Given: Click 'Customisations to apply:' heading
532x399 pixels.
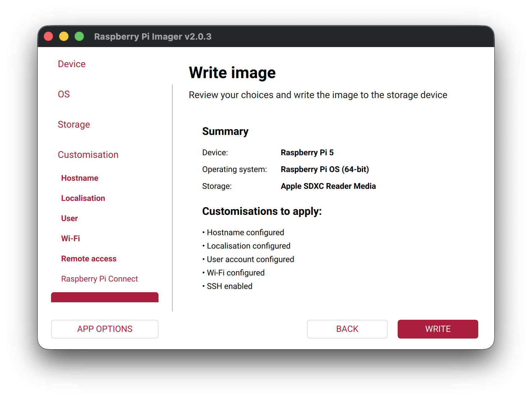Looking at the screenshot, I should click(x=262, y=211).
